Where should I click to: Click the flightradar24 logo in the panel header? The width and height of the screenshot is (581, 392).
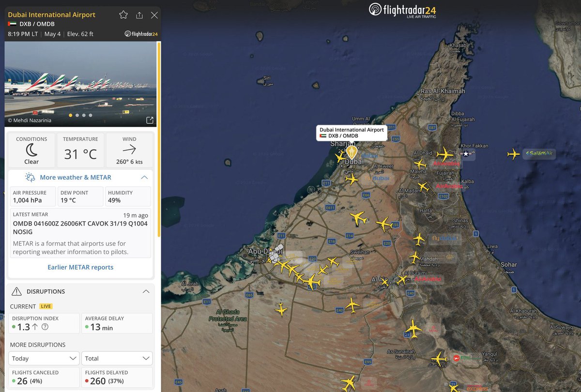(x=141, y=34)
